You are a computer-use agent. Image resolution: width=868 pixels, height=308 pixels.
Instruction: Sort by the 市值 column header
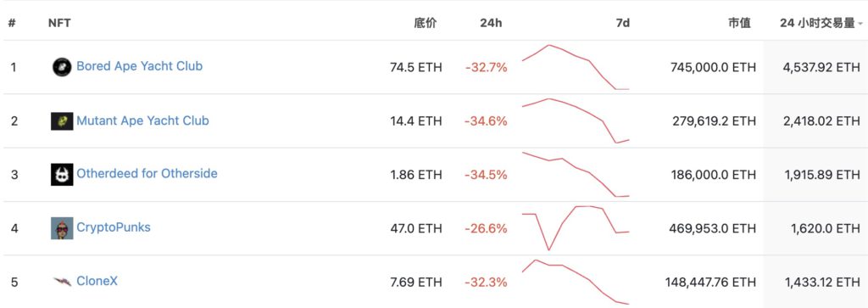739,23
